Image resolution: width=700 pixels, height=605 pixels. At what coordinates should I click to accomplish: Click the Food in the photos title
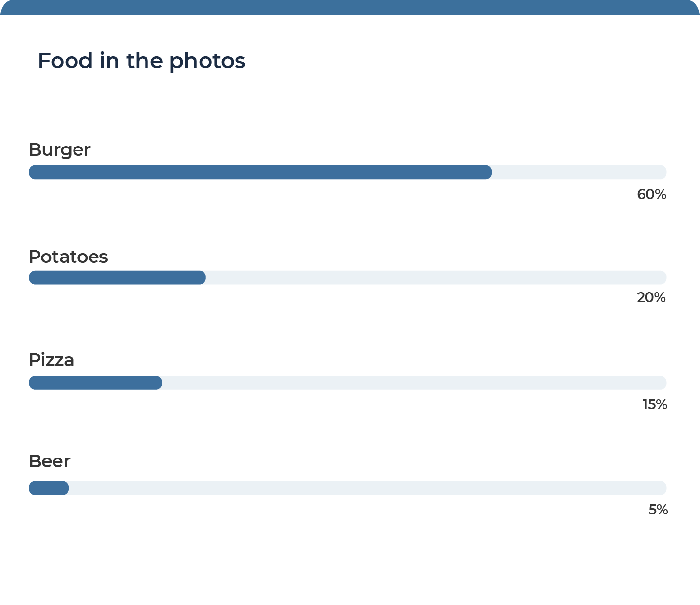coord(142,61)
